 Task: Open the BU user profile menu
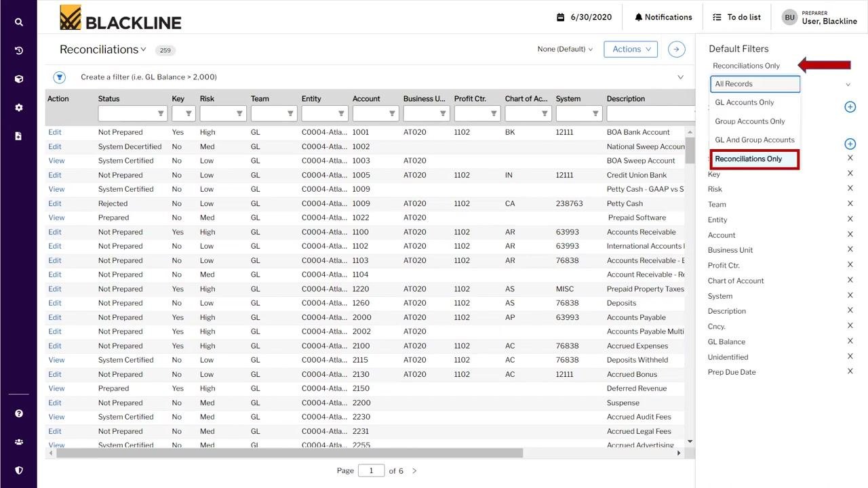point(820,18)
